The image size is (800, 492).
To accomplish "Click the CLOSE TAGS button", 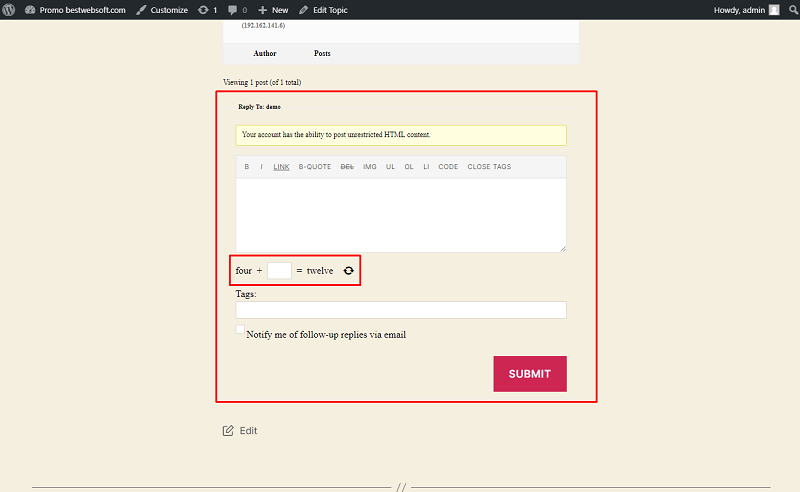I will pyautogui.click(x=489, y=167).
